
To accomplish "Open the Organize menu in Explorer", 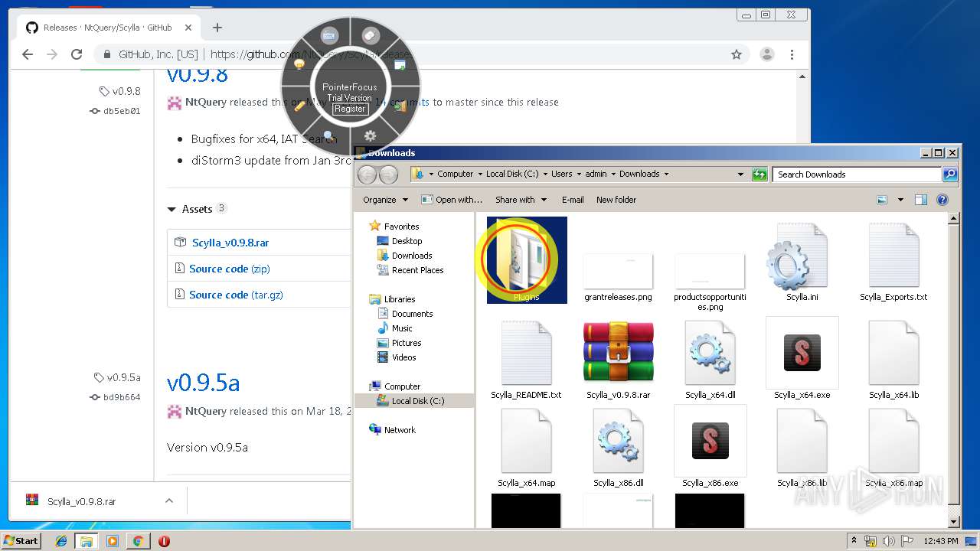I will (x=385, y=200).
